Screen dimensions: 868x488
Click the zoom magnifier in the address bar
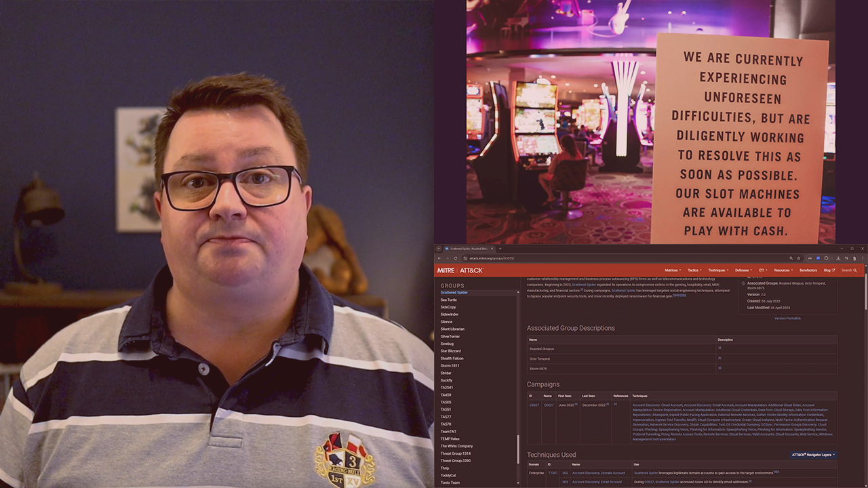click(791, 258)
